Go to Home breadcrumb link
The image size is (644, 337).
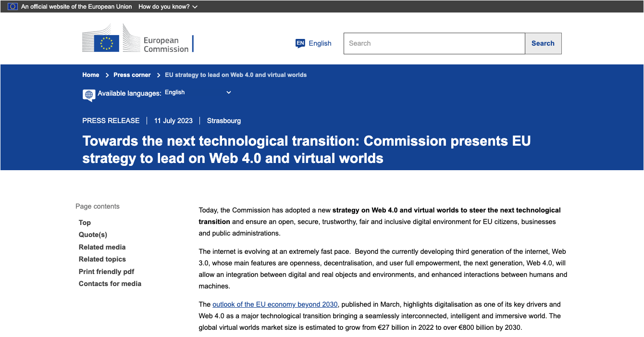click(x=91, y=75)
